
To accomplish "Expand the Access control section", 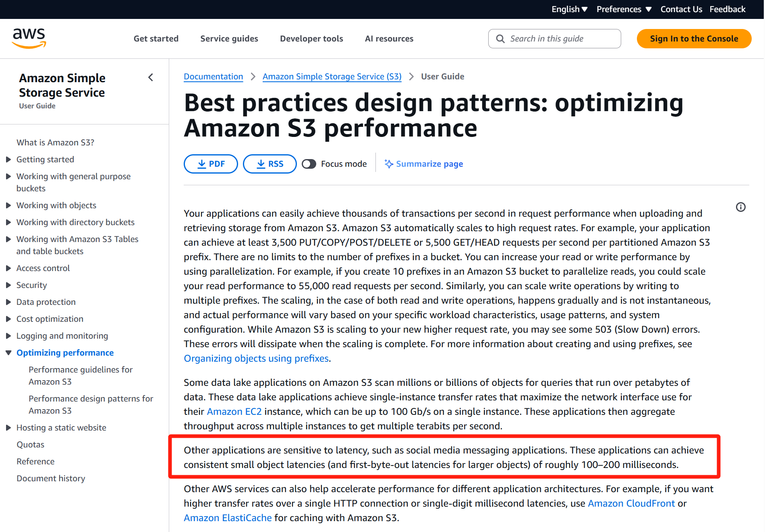I will coord(8,268).
